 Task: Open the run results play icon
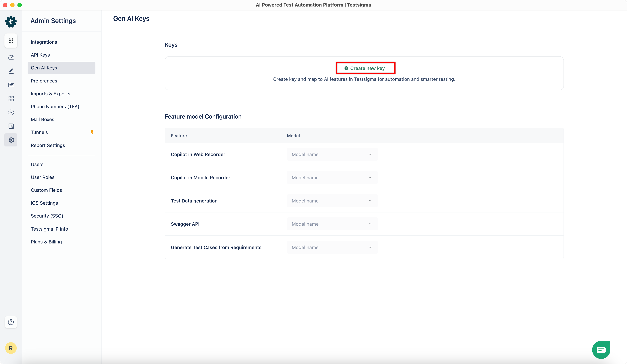coord(11,112)
